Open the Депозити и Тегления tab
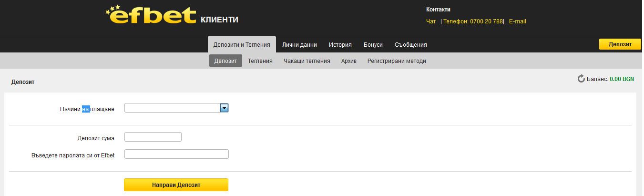The image size is (644, 196). click(242, 45)
